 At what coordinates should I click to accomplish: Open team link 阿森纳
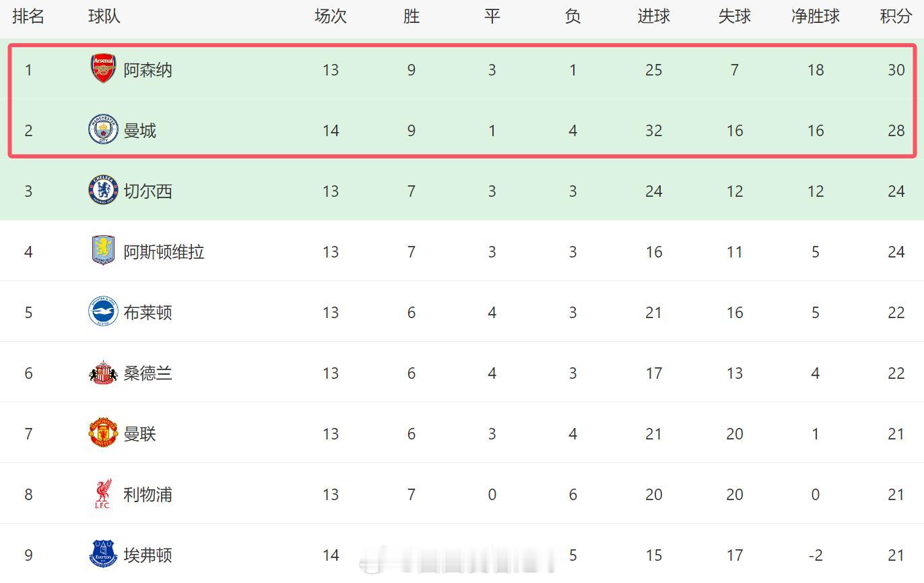[147, 70]
